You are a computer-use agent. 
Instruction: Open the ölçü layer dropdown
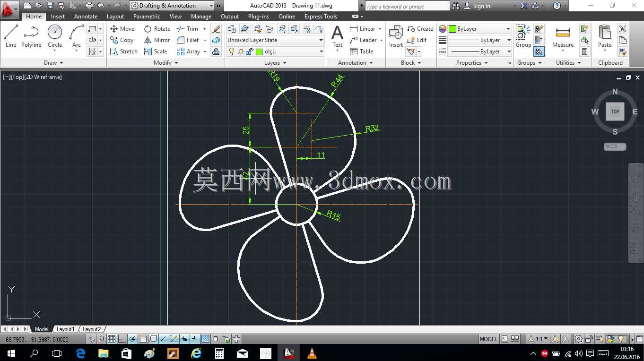(x=275, y=52)
